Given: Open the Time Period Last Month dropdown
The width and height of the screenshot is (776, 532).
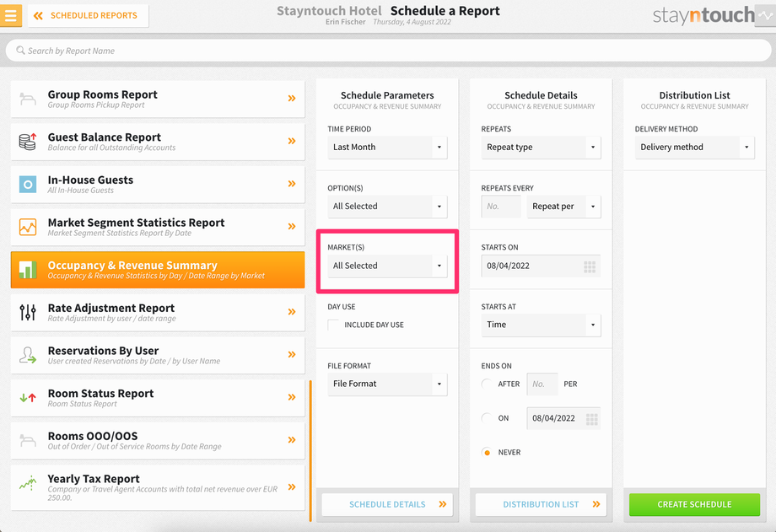Looking at the screenshot, I should (387, 148).
